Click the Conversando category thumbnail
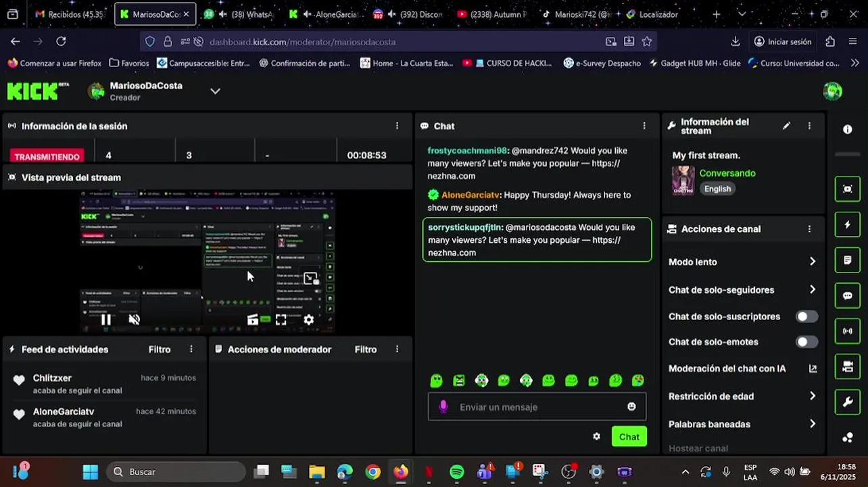Image resolution: width=868 pixels, height=487 pixels. coord(683,181)
